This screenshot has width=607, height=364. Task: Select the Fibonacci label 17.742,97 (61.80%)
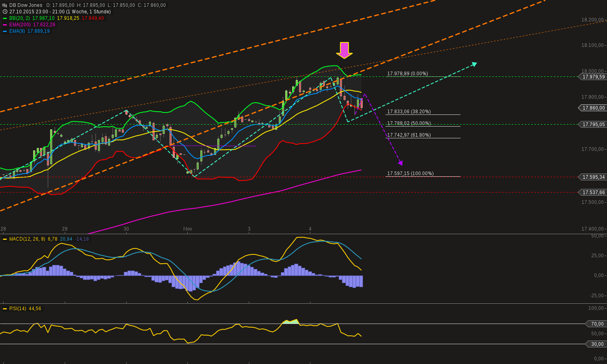(x=409, y=135)
